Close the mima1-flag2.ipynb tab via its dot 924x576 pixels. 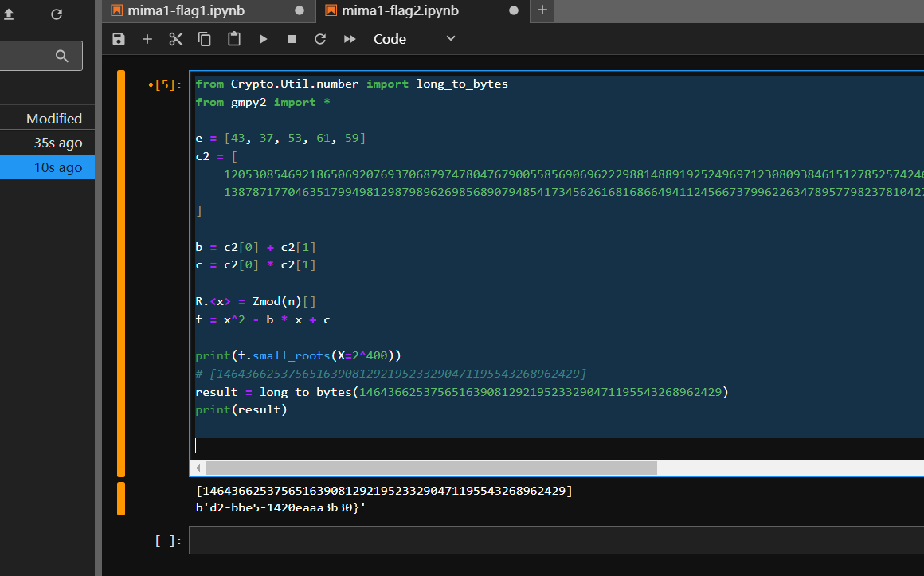(x=513, y=10)
